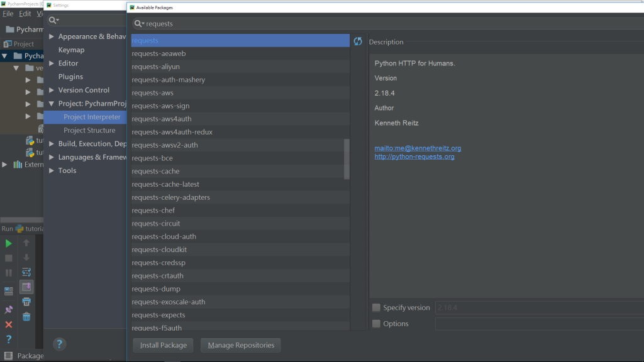The width and height of the screenshot is (644, 362).
Task: Expand Appearance & Behavior settings section
Action: 52,36
